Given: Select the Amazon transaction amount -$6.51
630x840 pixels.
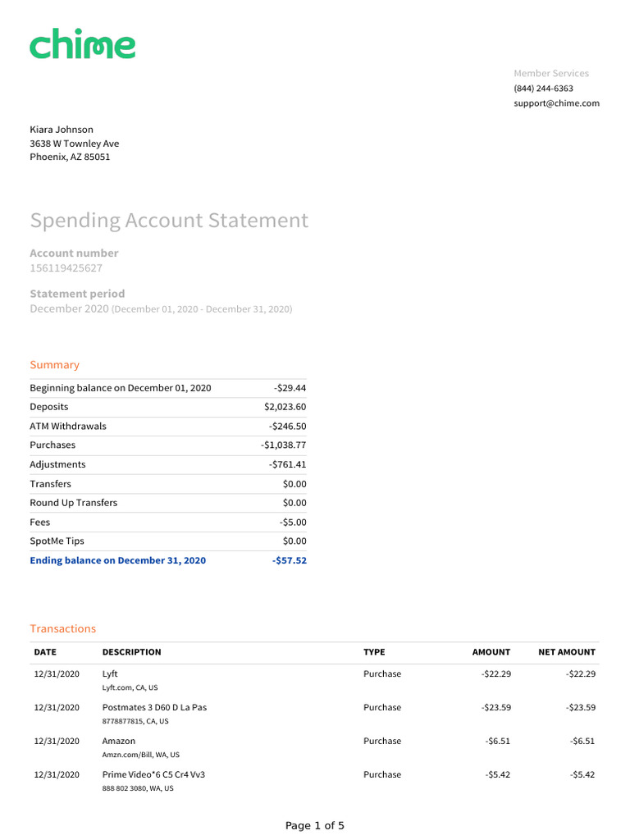Looking at the screenshot, I should pos(498,742).
